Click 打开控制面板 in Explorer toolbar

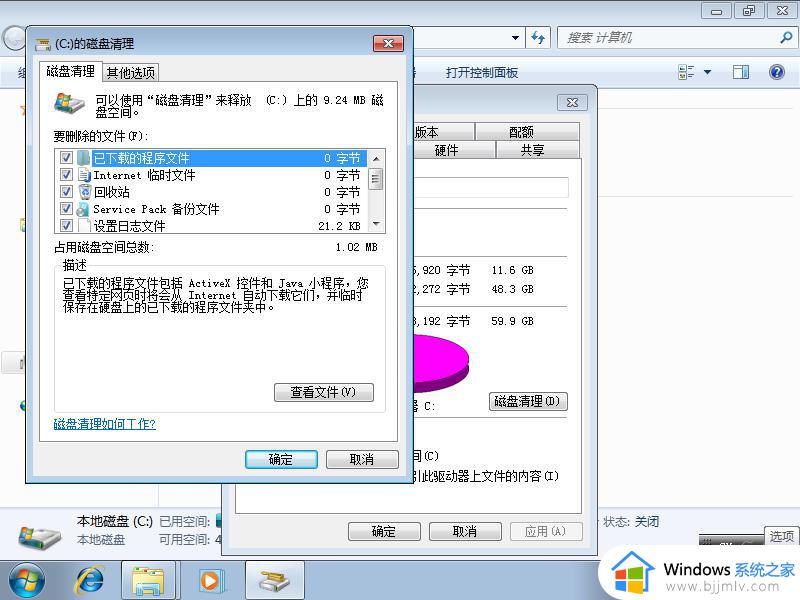(481, 72)
